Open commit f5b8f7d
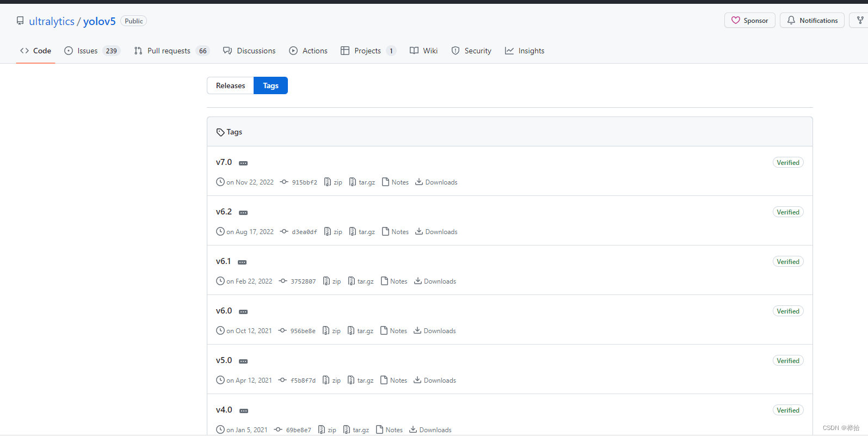 point(297,380)
